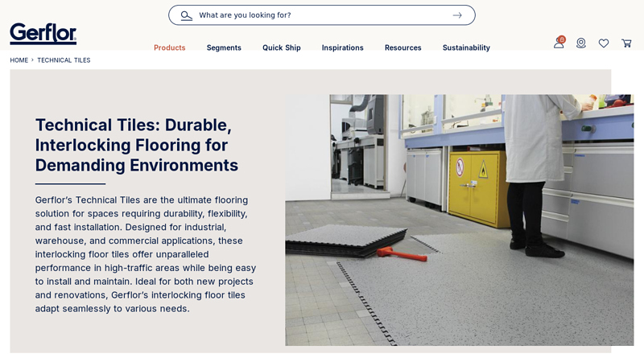Open the user account icon
This screenshot has width=644, height=362.
click(x=559, y=43)
